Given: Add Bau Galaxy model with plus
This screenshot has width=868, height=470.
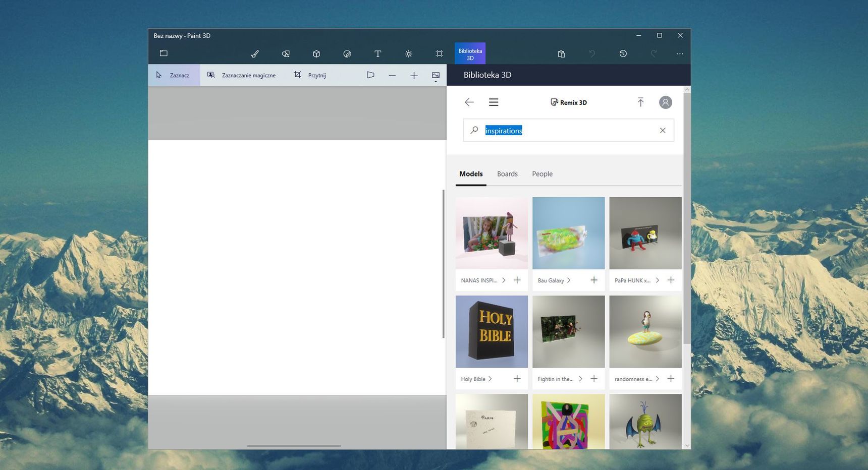Looking at the screenshot, I should [x=594, y=280].
